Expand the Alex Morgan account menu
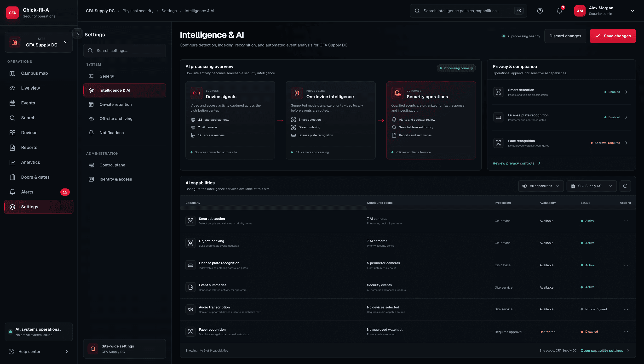 click(632, 11)
